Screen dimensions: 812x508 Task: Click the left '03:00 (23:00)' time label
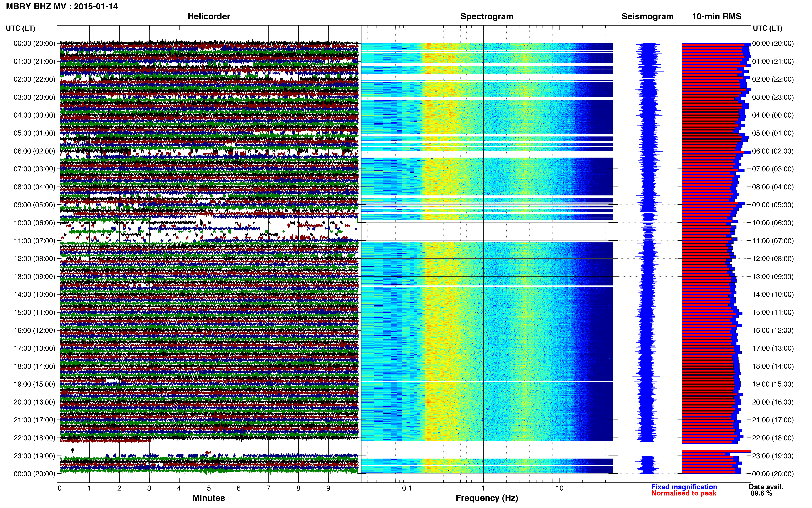tap(34, 97)
